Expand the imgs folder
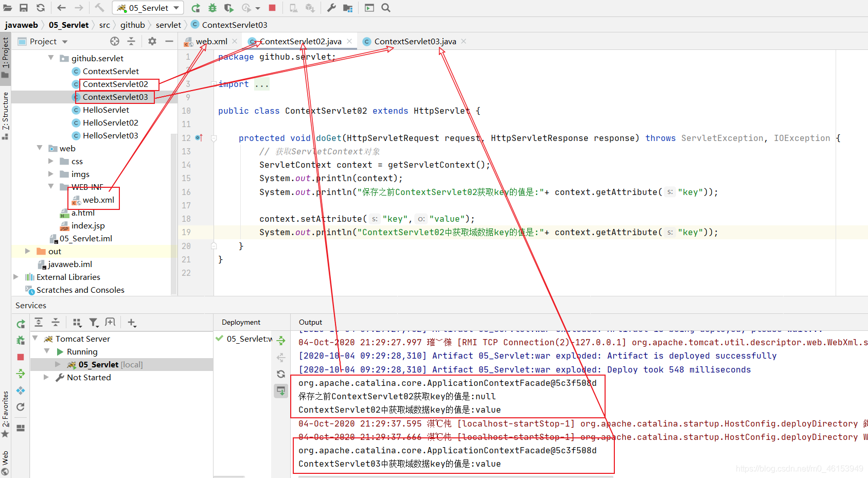 coord(51,174)
